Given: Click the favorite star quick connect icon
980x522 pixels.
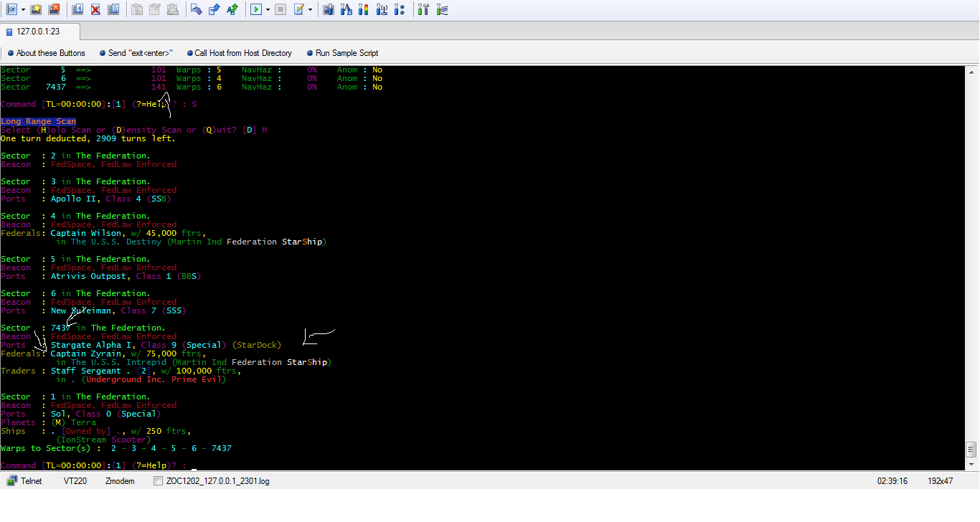Looking at the screenshot, I should 36,9.
